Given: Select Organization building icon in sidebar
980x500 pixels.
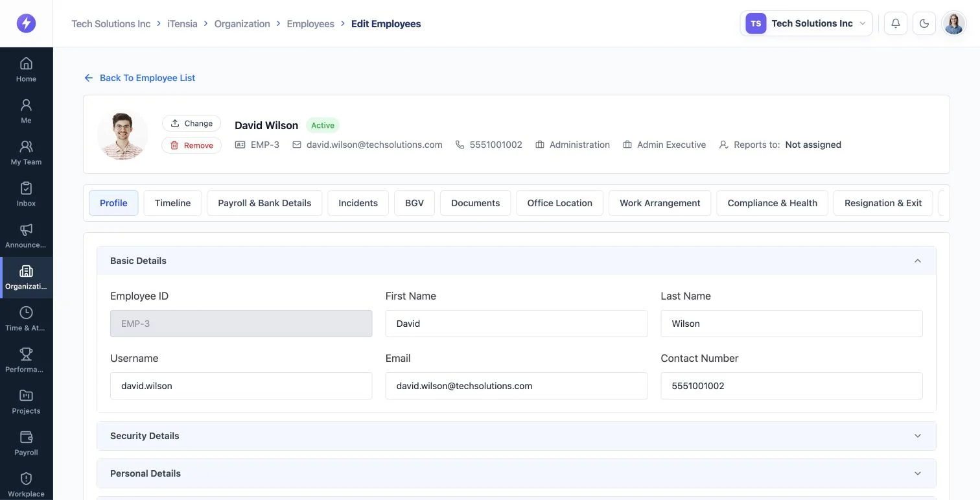Looking at the screenshot, I should 26,277.
